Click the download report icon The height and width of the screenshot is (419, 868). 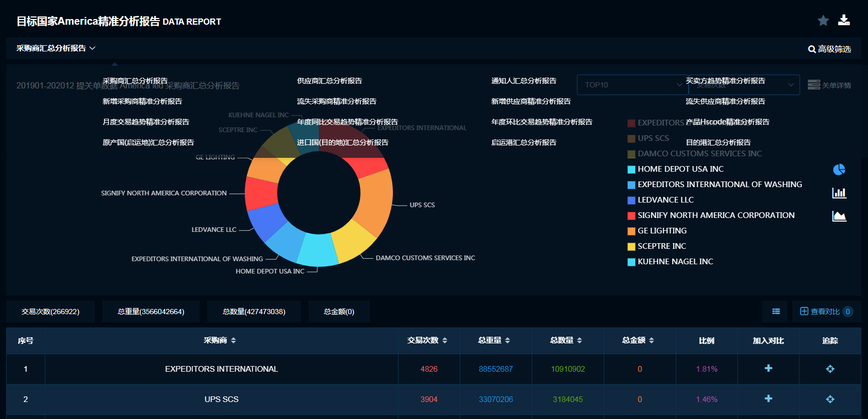tap(844, 20)
